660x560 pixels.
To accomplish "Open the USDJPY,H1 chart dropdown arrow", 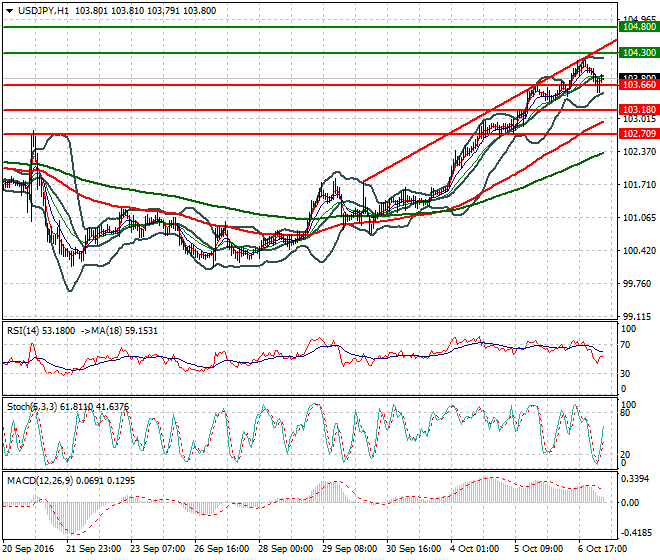I will tap(9, 11).
